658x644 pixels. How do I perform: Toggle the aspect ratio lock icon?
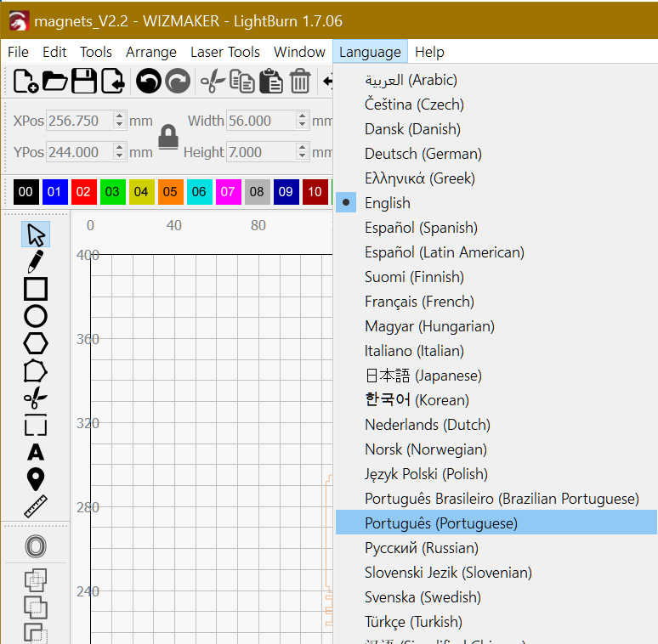point(168,137)
